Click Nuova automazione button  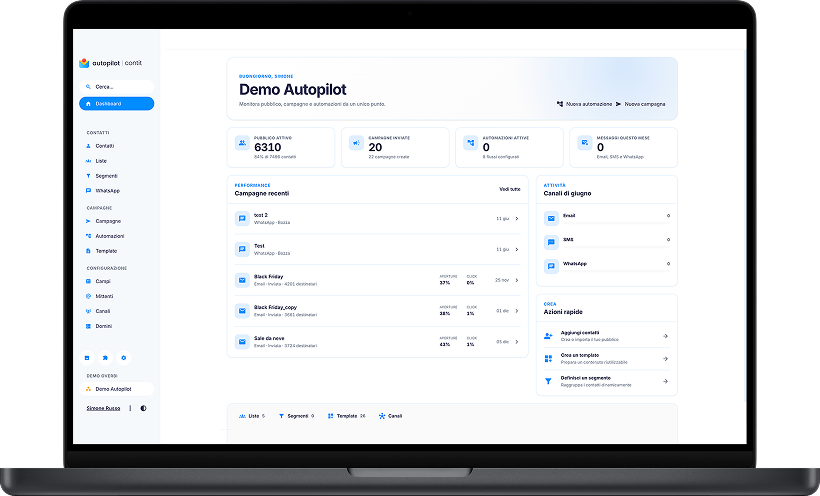pos(584,104)
